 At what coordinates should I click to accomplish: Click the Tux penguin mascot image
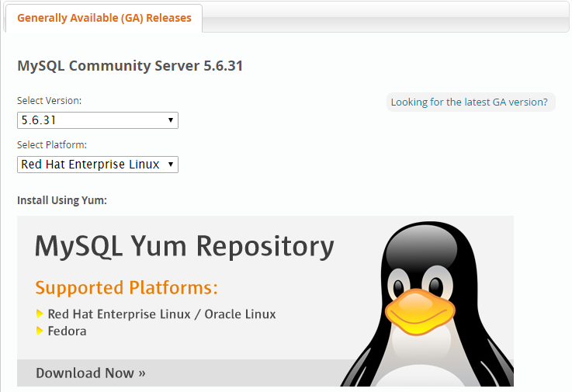(x=428, y=304)
